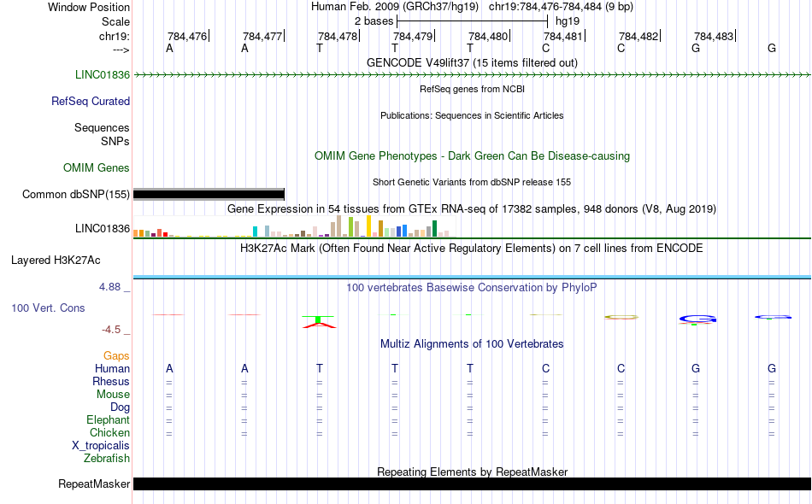Click Short Genetic Variants from dbSNP title
The image size is (812, 504).
tap(472, 182)
